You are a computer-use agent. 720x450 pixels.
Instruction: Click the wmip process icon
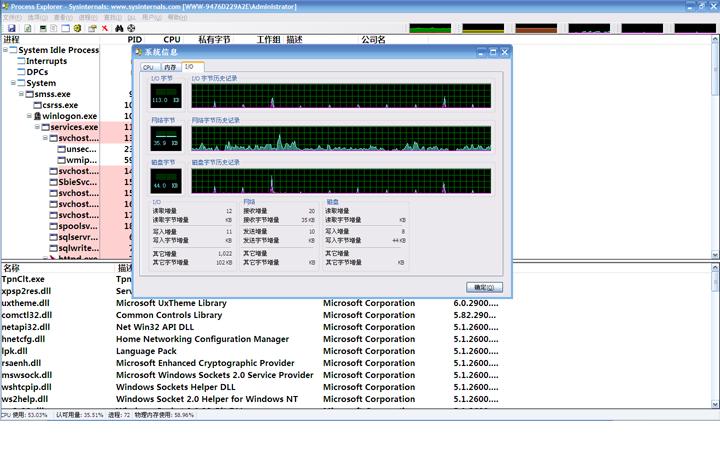[62, 160]
